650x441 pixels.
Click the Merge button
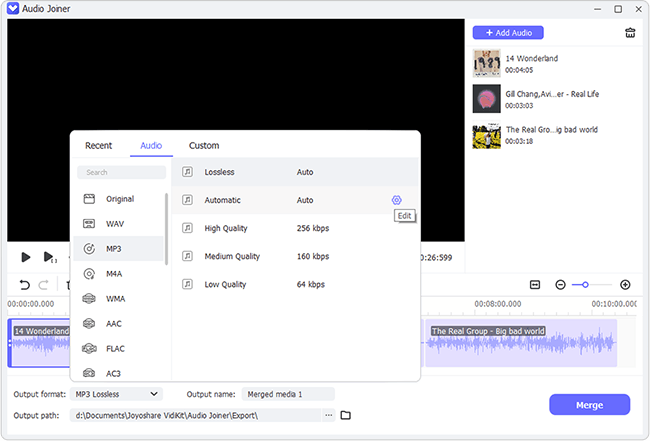pos(589,405)
